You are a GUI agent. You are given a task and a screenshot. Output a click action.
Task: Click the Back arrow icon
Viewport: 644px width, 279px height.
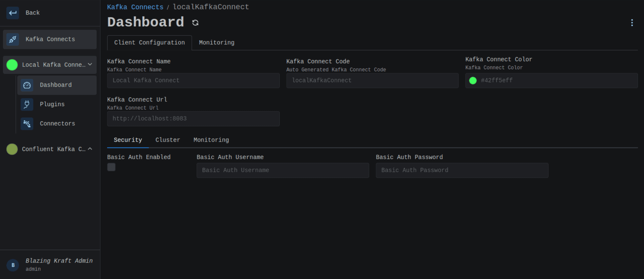point(13,13)
